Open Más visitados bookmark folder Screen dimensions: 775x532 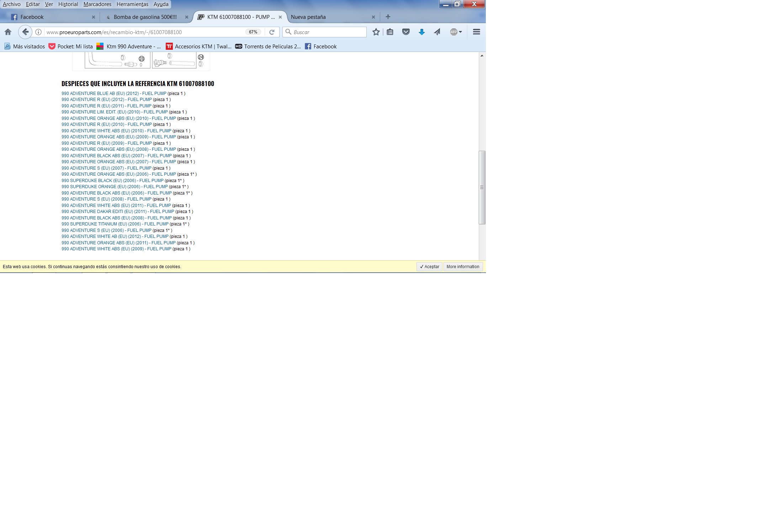(x=24, y=47)
